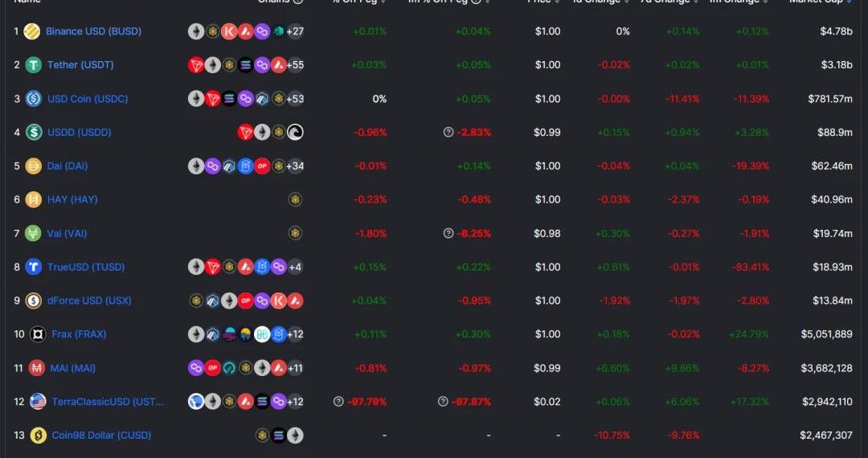The width and height of the screenshot is (868, 458).
Task: Open the Dai (DAI) stablecoin page
Action: 68,166
